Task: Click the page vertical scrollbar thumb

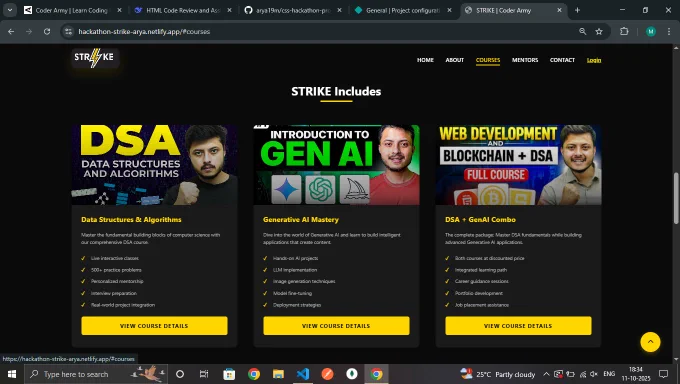Action: (676, 199)
